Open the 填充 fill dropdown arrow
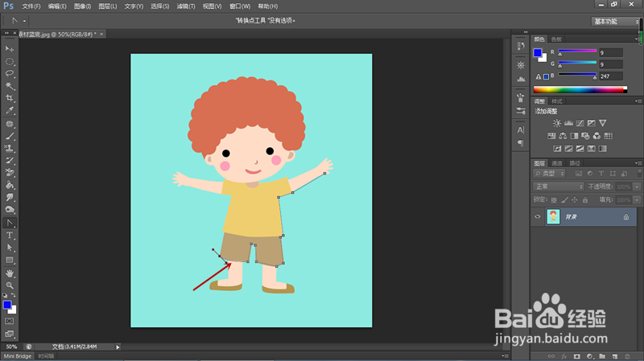This screenshot has width=644, height=361. 637,199
